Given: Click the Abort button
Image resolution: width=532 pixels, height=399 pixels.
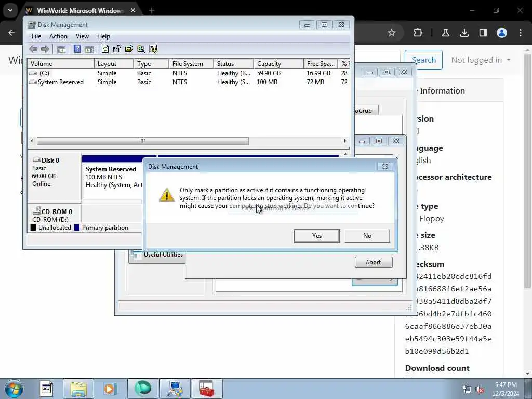Looking at the screenshot, I should (x=373, y=262).
